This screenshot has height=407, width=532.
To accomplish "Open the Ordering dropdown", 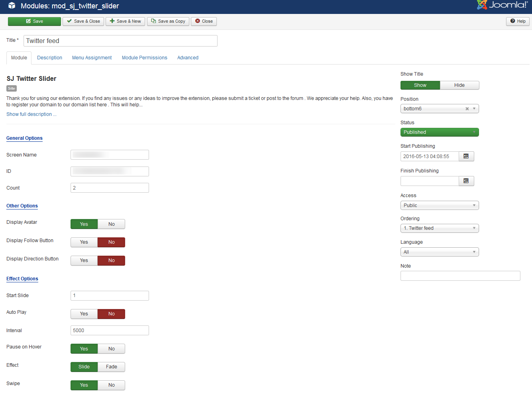I will pyautogui.click(x=440, y=228).
